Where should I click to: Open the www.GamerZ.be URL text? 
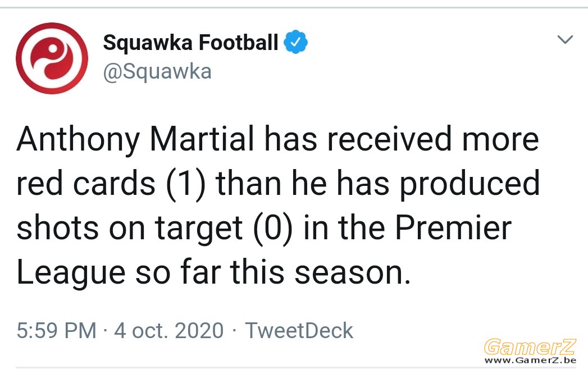530,361
